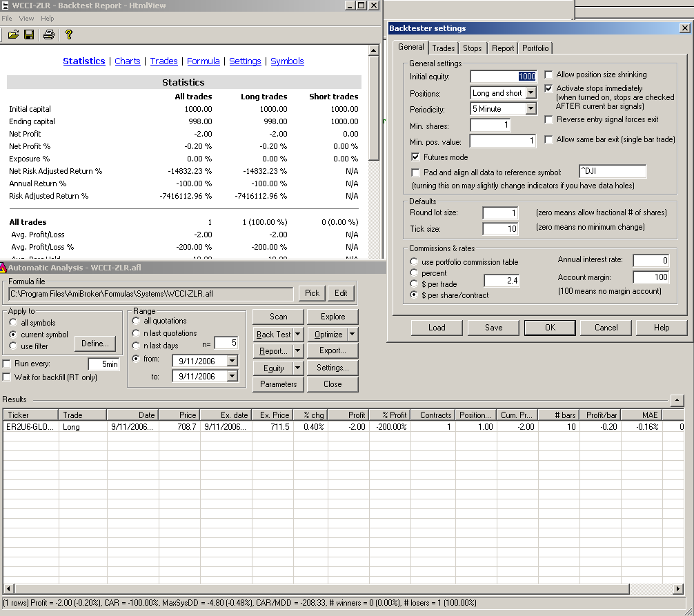Click the Initial equity input field

[x=503, y=77]
